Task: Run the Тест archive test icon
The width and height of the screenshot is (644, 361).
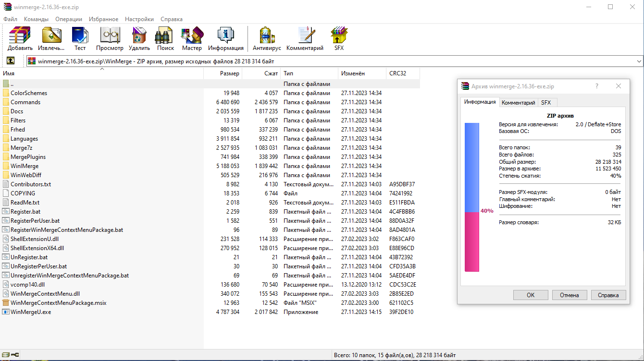Action: (x=80, y=35)
